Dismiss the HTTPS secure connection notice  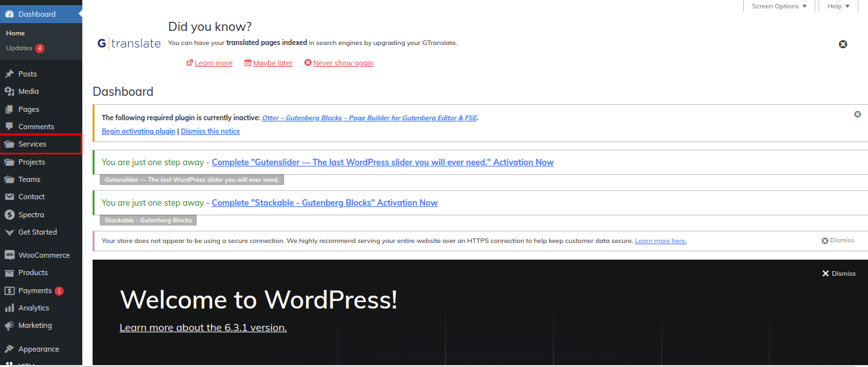pos(838,240)
